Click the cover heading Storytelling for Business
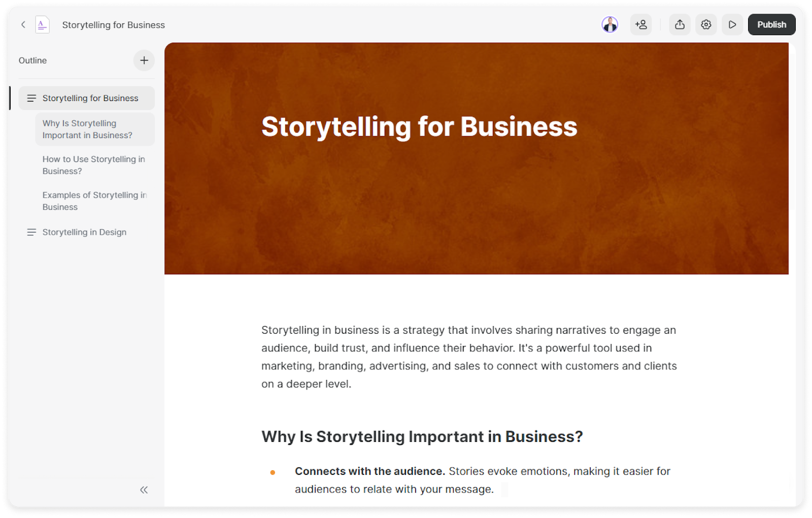812x518 pixels. coord(419,126)
